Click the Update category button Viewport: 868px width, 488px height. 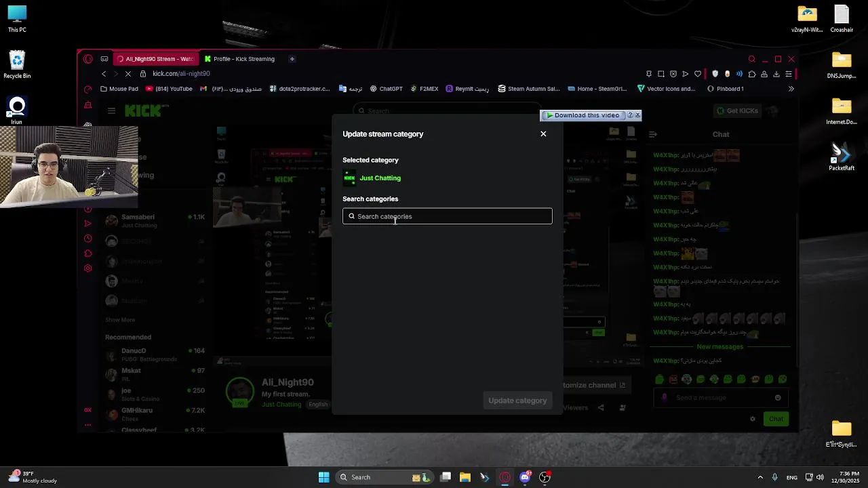pyautogui.click(x=517, y=401)
